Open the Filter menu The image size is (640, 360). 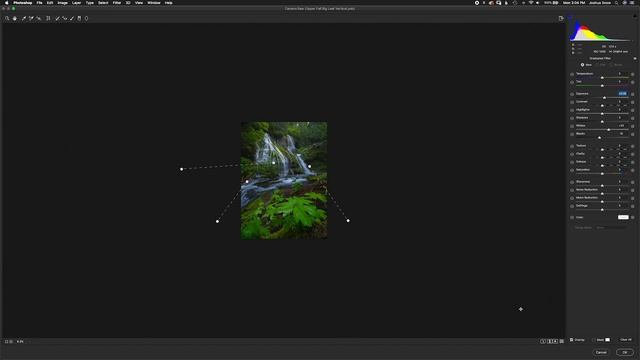117,3
